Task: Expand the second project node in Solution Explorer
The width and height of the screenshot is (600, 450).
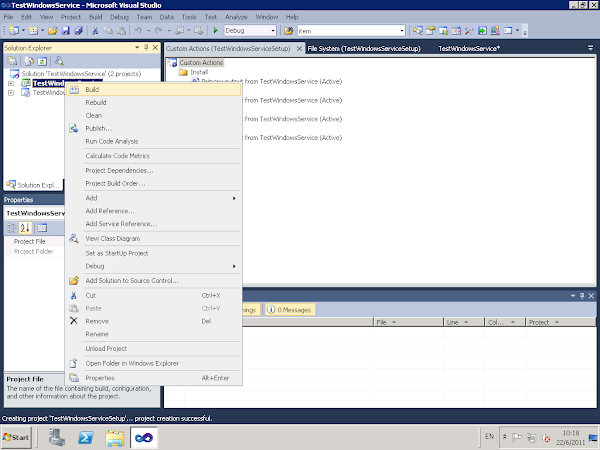Action: [11, 93]
